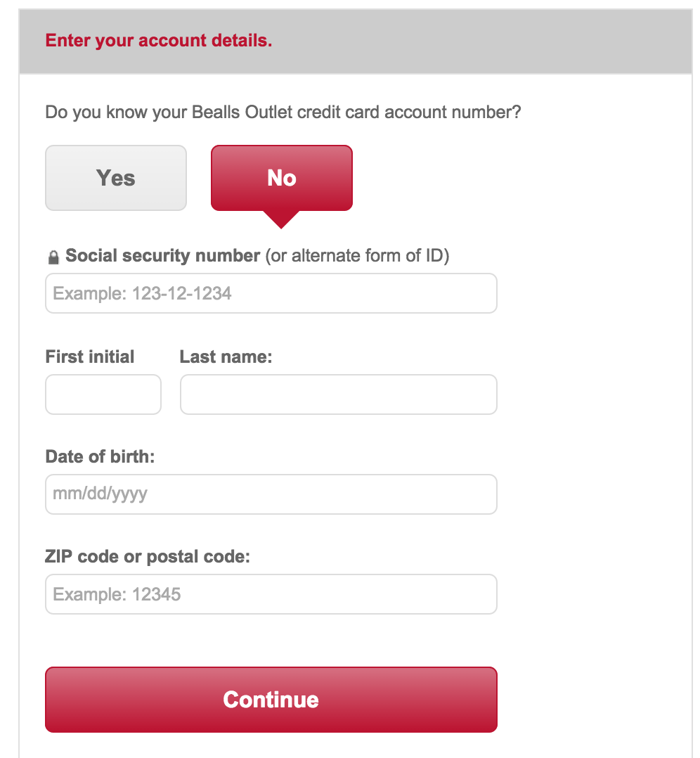Focus the Last name input field
700x758 pixels.
coord(339,394)
